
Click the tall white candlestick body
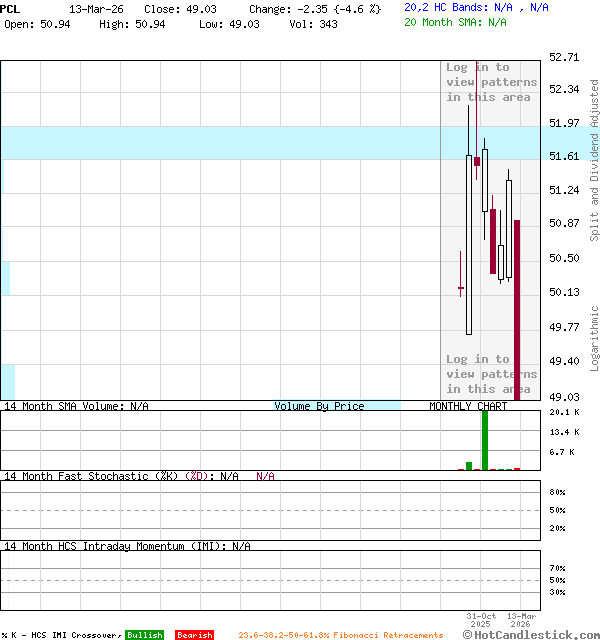tap(468, 245)
